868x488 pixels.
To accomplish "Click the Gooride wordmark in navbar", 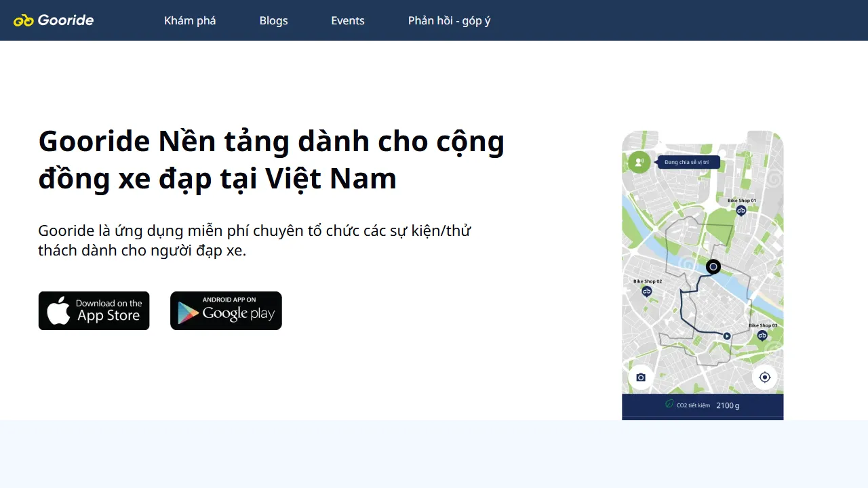I will point(66,20).
